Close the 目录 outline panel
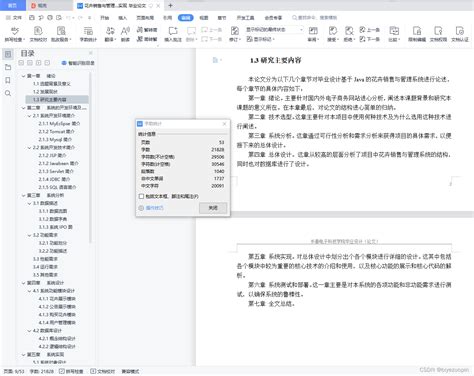Image resolution: width=474 pixels, height=376 pixels. point(91,53)
